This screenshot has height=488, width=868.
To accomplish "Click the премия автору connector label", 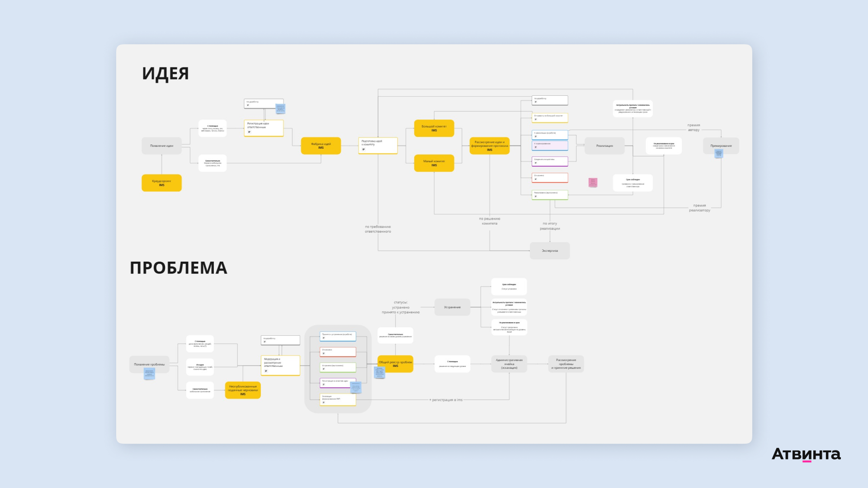I will (x=693, y=127).
